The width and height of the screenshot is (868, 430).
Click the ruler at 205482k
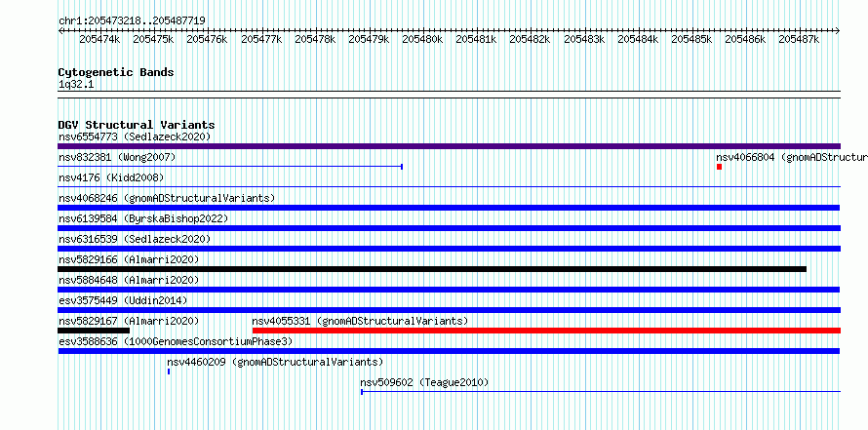530,39
